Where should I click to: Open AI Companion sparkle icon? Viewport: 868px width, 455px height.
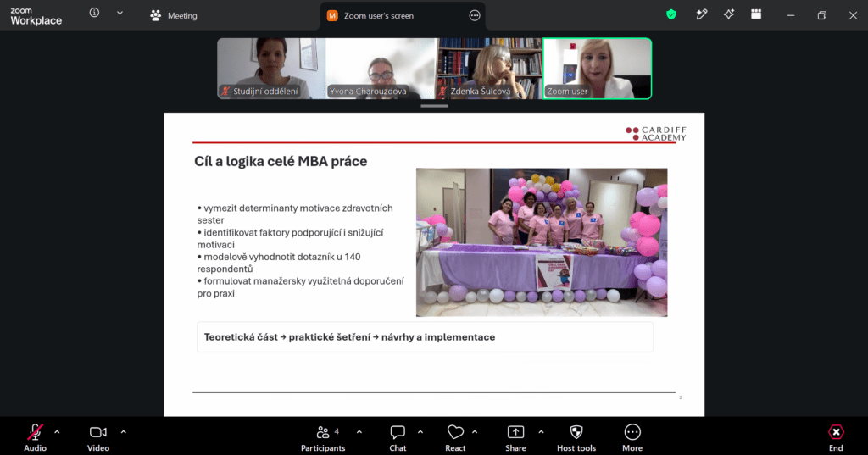tap(728, 15)
